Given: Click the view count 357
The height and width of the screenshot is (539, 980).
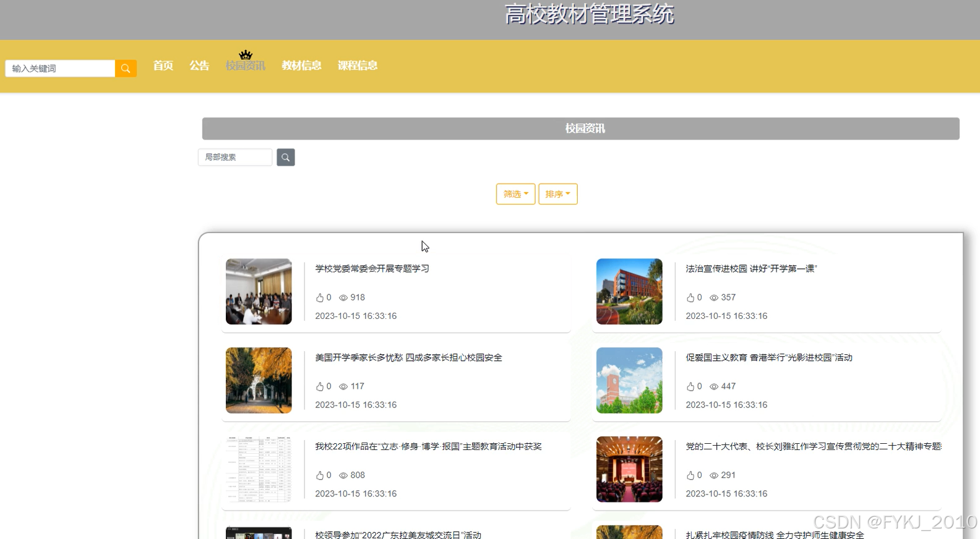Looking at the screenshot, I should point(728,297).
